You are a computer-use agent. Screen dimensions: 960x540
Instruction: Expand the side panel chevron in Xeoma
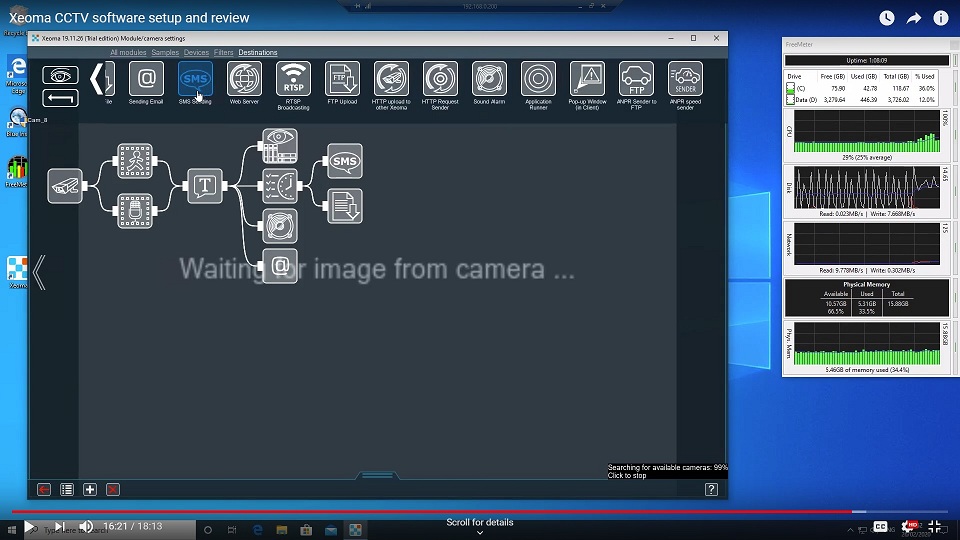pyautogui.click(x=40, y=272)
